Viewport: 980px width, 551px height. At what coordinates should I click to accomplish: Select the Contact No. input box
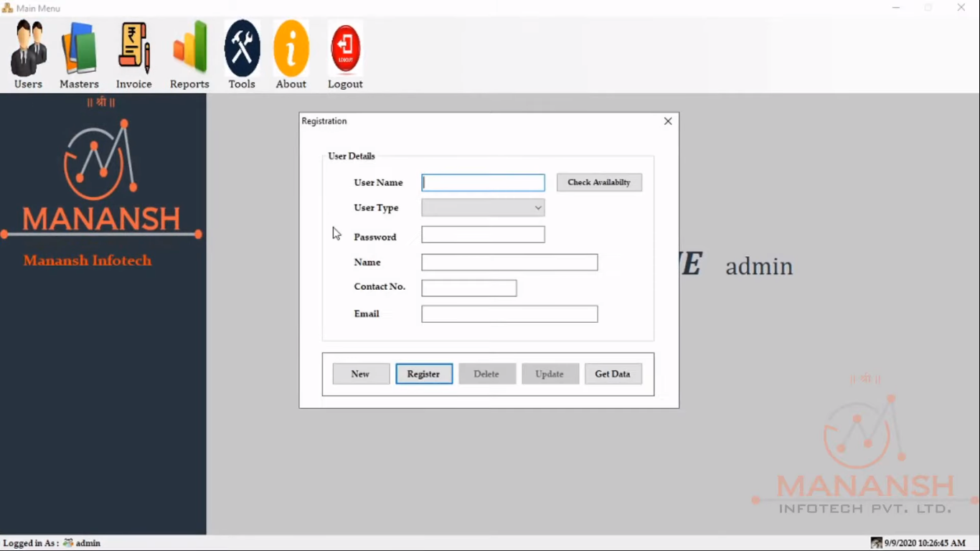pos(468,288)
